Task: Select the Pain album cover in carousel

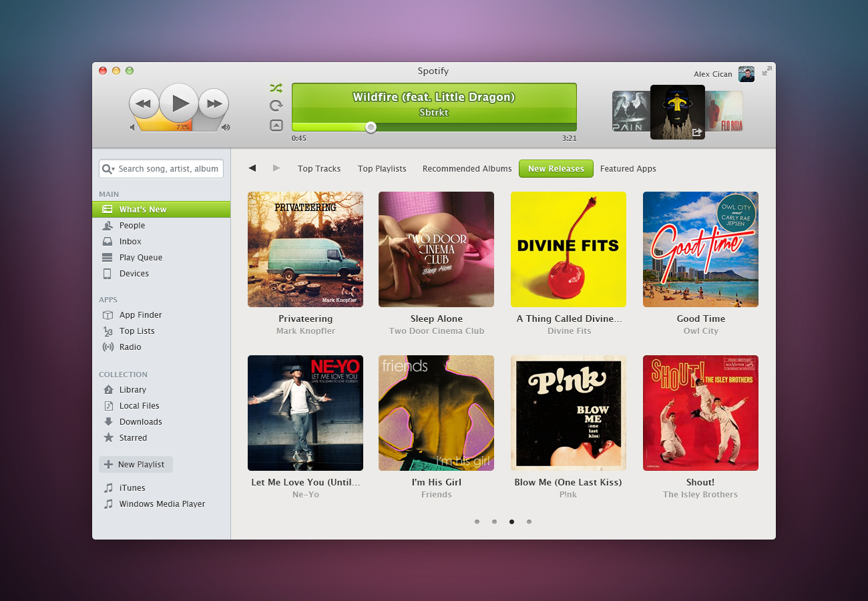Action: pyautogui.click(x=631, y=112)
